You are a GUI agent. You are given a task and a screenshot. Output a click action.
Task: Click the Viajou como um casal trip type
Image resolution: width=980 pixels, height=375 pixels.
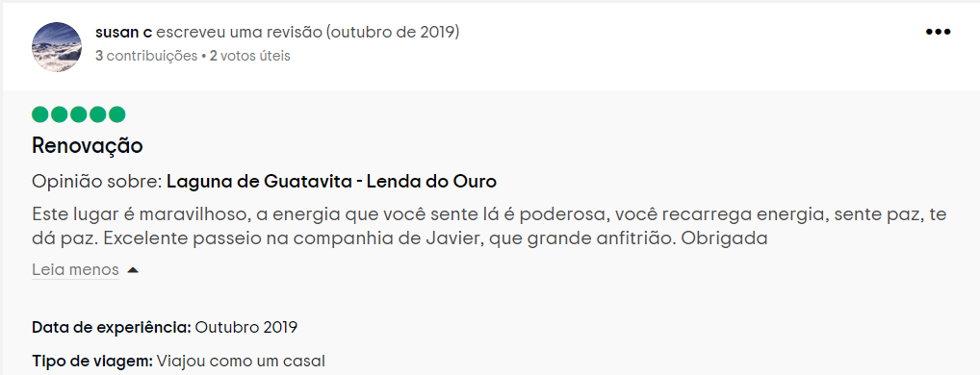[241, 361]
